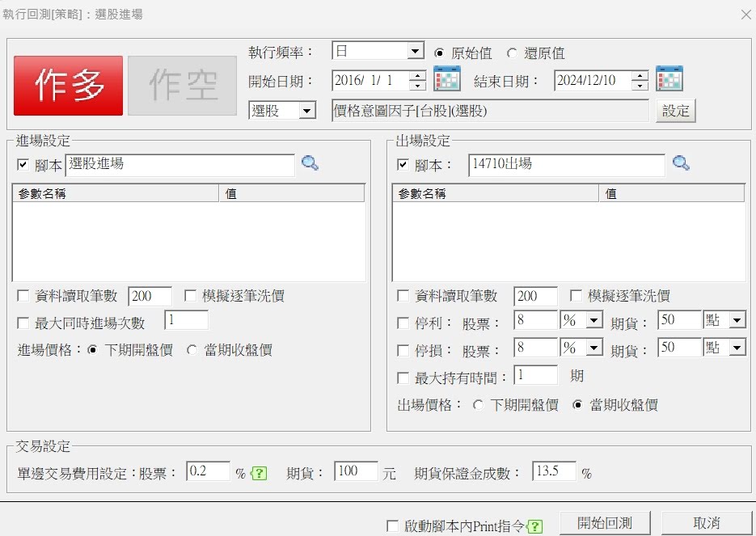Click the 期貨保證金成數 input field

tap(554, 472)
